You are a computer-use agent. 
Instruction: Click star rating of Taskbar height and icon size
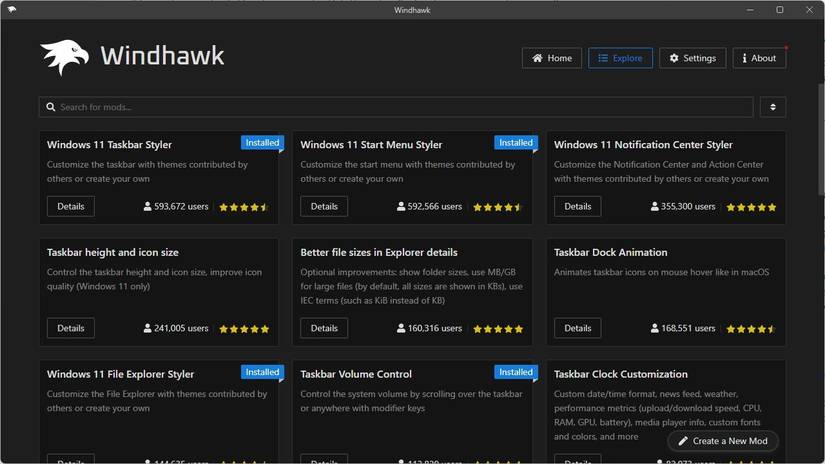244,329
